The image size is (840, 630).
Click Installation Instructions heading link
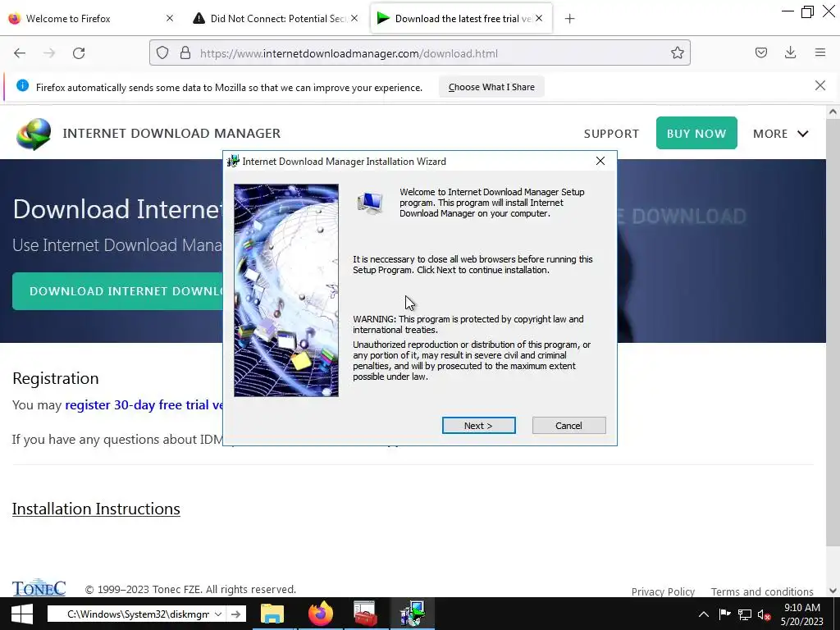(x=96, y=509)
